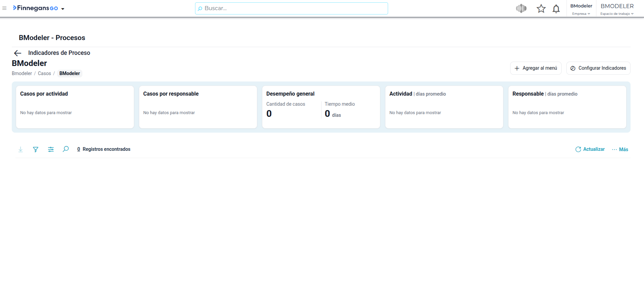
Task: Click the Casos breadcrumb link
Action: point(44,73)
